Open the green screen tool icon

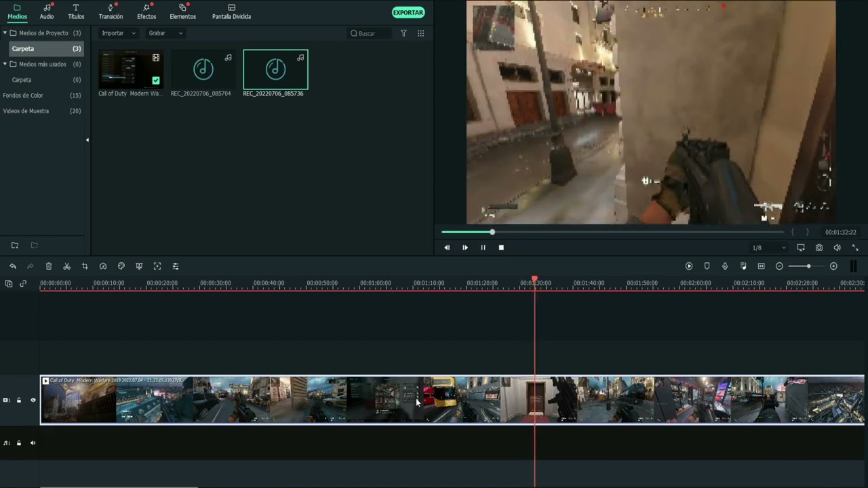(x=139, y=266)
